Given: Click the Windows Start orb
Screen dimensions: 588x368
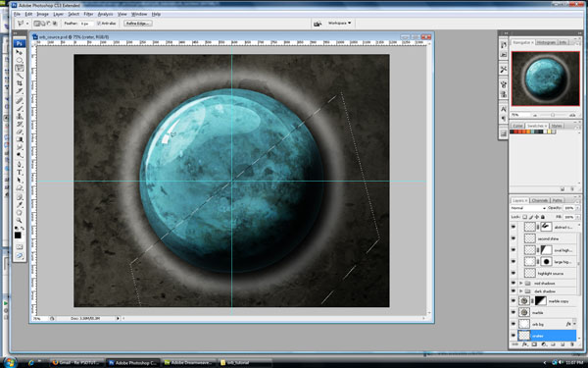Looking at the screenshot, I should 10,362.
